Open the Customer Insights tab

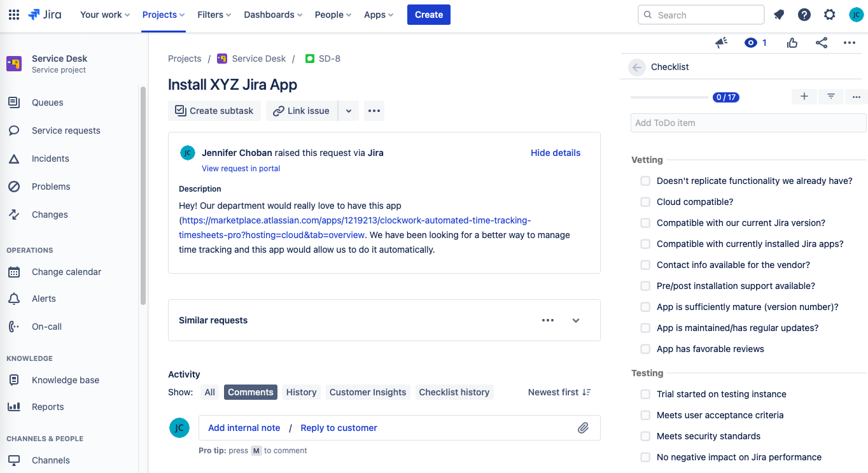point(368,392)
